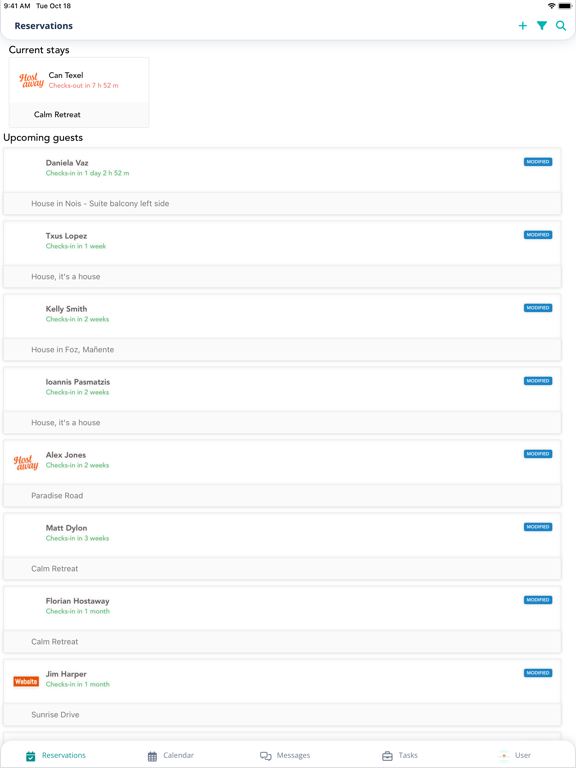576x768 pixels.
Task: Click the 'Current stays' heading
Action: tap(39, 50)
